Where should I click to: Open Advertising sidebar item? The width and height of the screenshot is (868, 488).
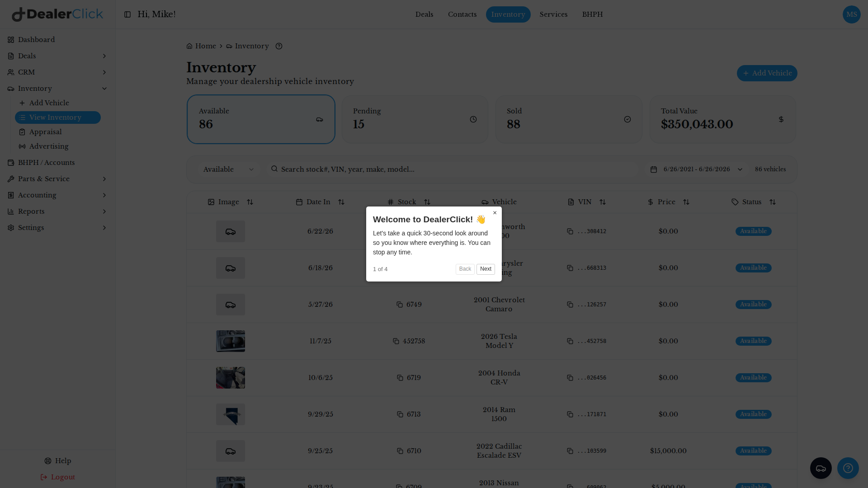(58, 146)
